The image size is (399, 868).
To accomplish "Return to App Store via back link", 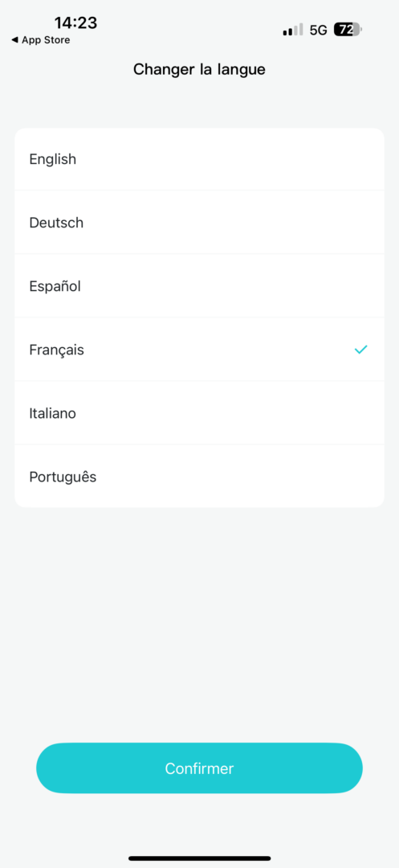I will (40, 40).
